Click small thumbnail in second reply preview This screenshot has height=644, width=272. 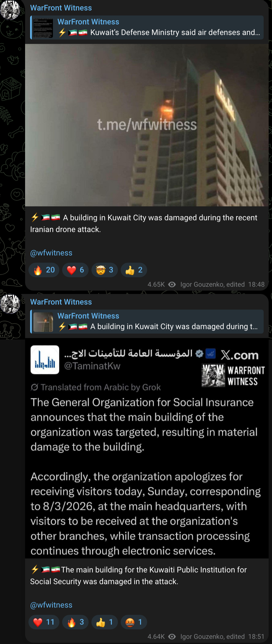coord(43,322)
